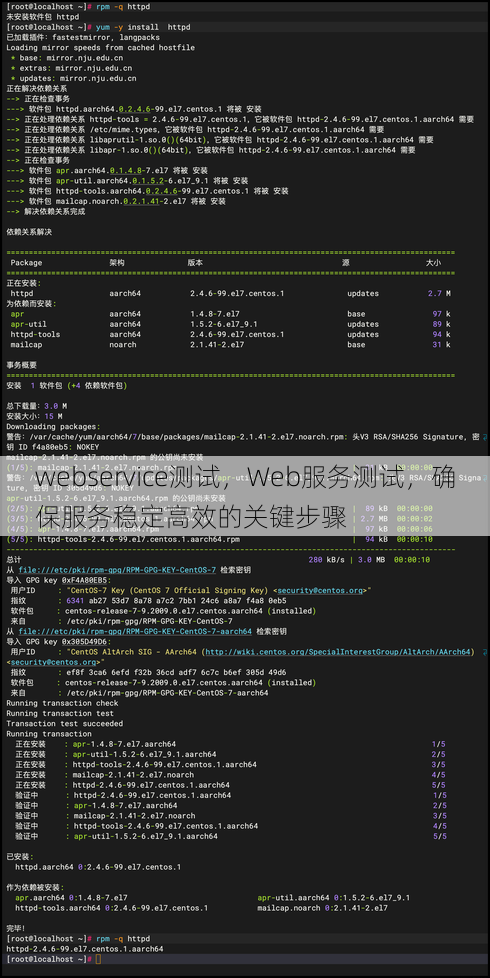This screenshot has height=978, width=490.
Task: Click 'httpd-tools' package name in the table
Action: [36, 334]
